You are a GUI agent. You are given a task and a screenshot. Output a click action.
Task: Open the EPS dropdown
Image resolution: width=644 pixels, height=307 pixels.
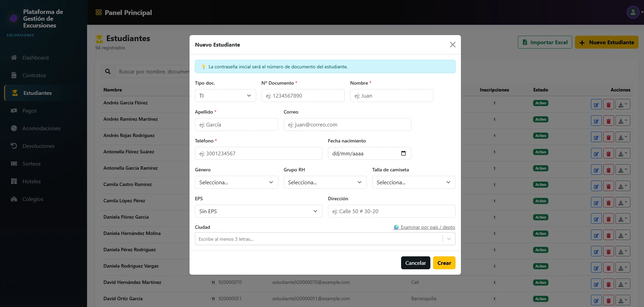[x=259, y=211]
